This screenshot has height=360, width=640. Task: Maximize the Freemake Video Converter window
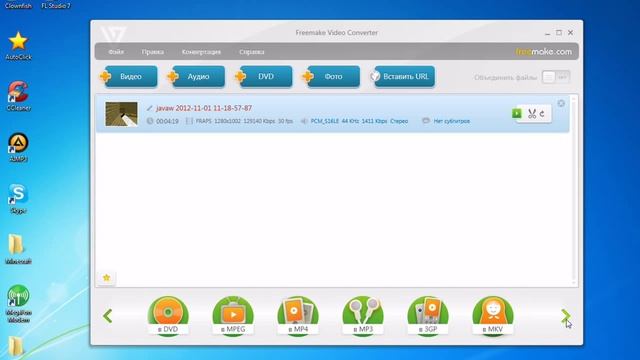(559, 33)
